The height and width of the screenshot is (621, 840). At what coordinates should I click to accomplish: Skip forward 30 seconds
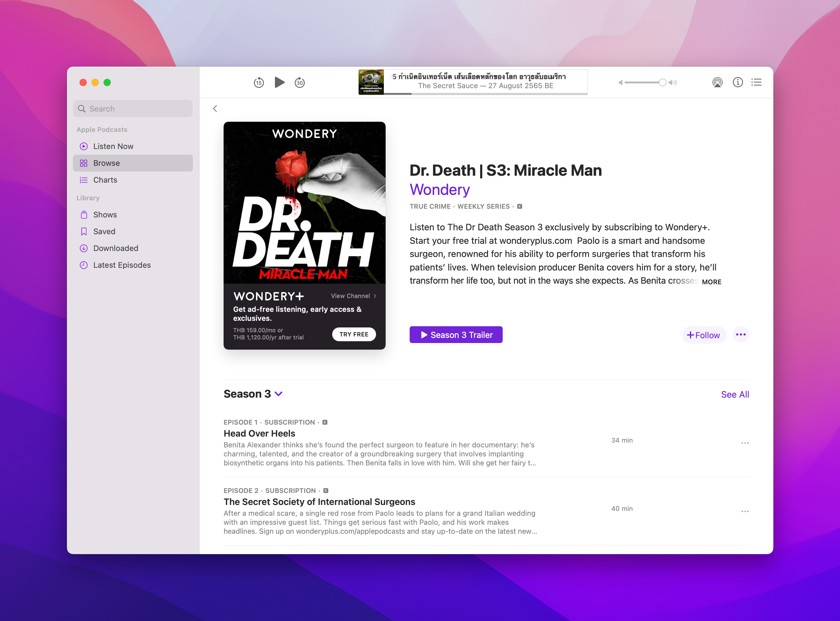(x=300, y=82)
